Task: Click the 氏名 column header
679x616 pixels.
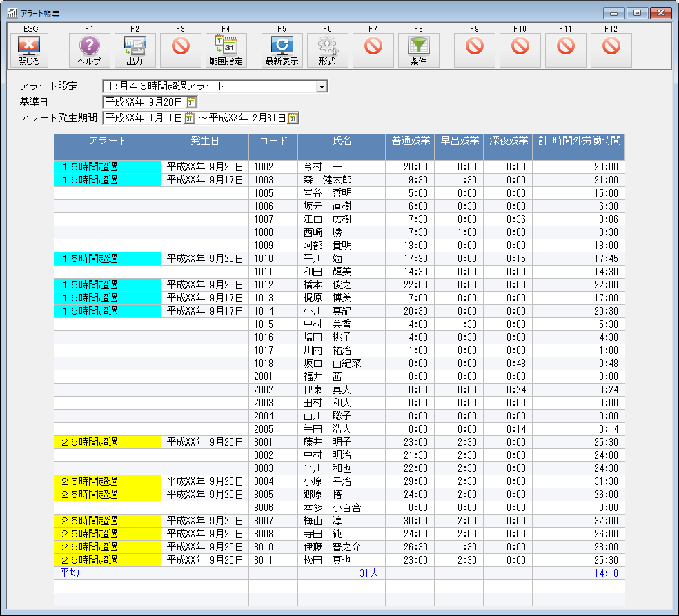Action: click(x=342, y=147)
